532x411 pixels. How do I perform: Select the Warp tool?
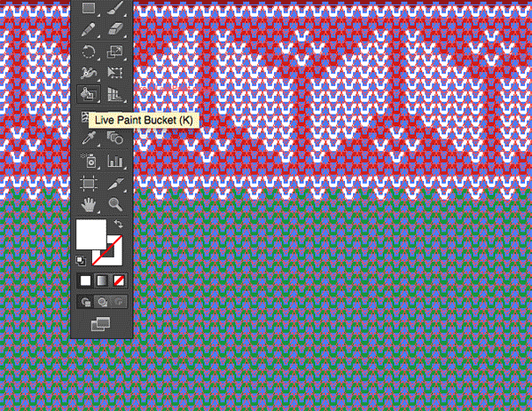(x=89, y=73)
